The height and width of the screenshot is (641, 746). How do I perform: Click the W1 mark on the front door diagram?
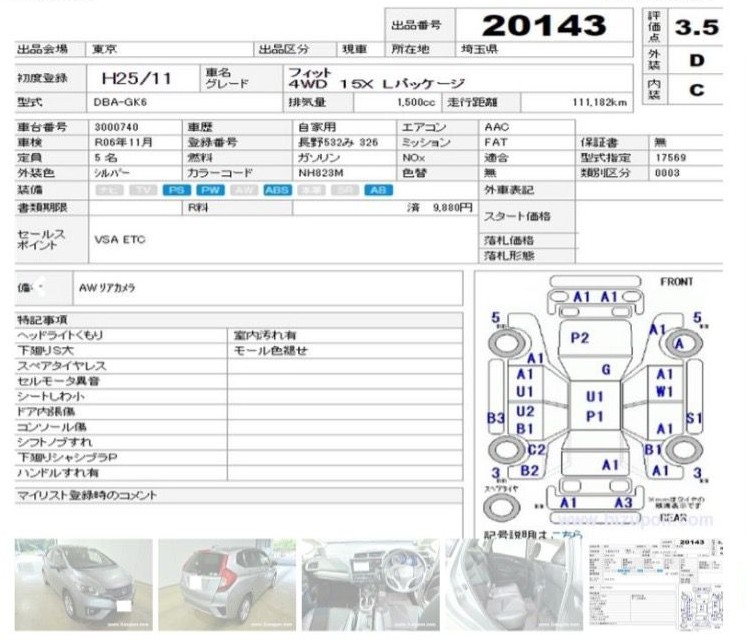[x=665, y=392]
